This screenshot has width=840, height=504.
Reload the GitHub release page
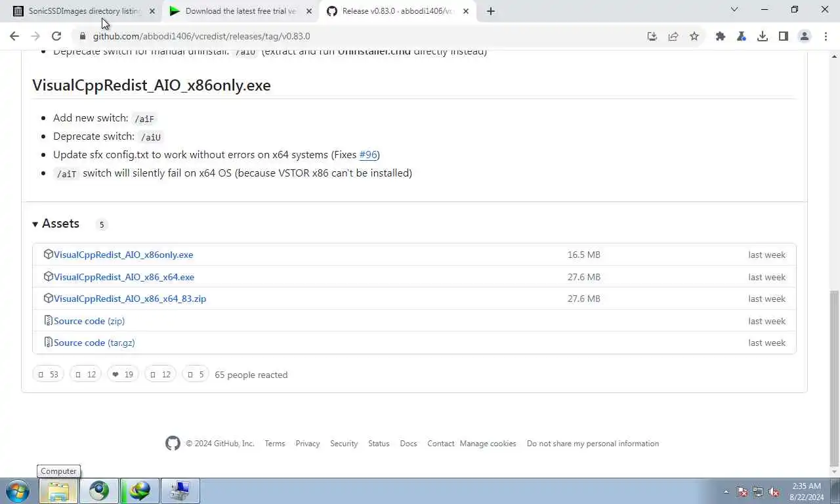coord(56,36)
